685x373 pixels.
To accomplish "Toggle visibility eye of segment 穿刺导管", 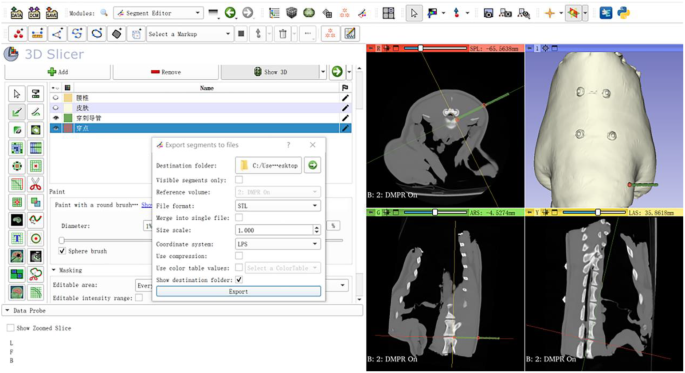I will point(55,118).
